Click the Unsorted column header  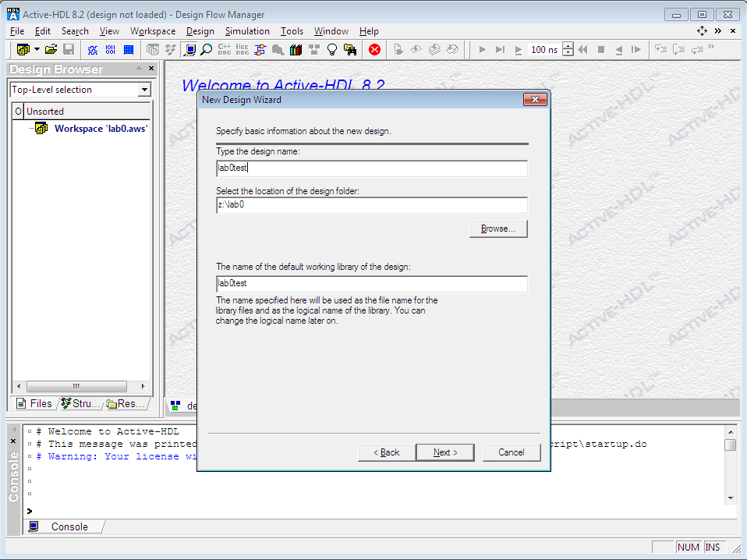click(87, 111)
